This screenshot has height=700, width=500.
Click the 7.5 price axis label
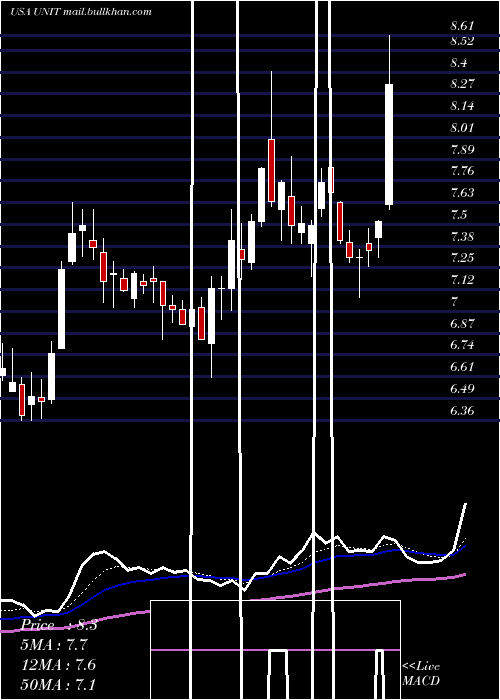(458, 215)
